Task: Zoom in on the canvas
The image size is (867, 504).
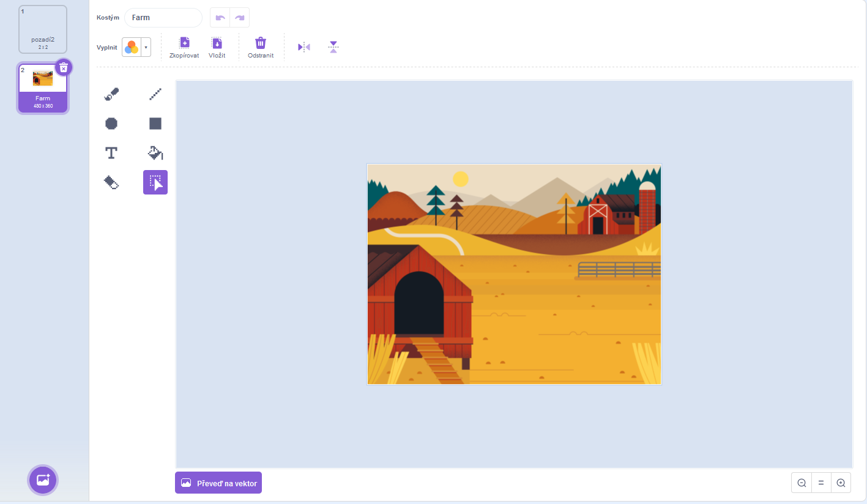Action: pos(841,483)
